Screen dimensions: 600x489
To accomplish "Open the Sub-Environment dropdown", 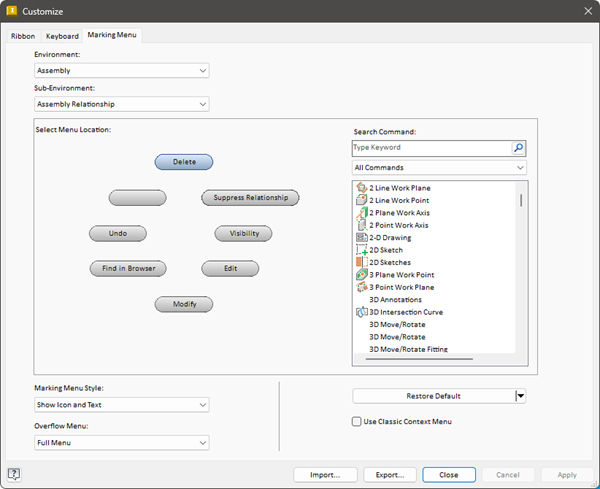I will click(122, 104).
